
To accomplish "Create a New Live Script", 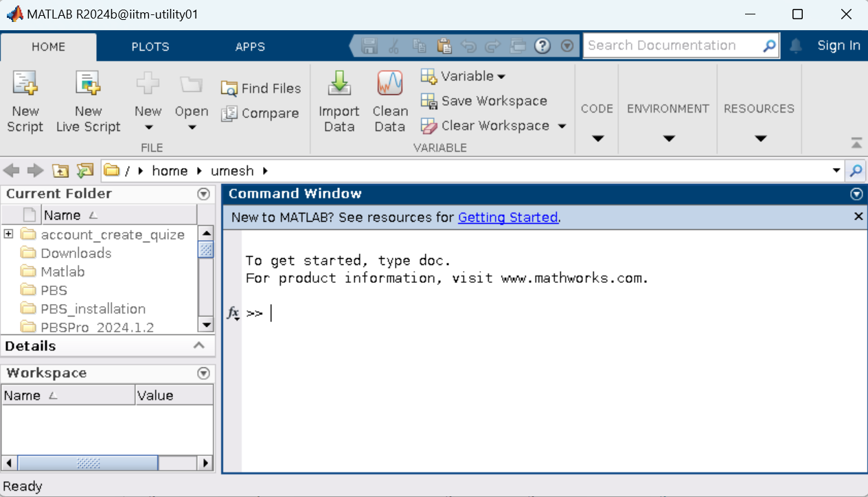I will [x=88, y=101].
